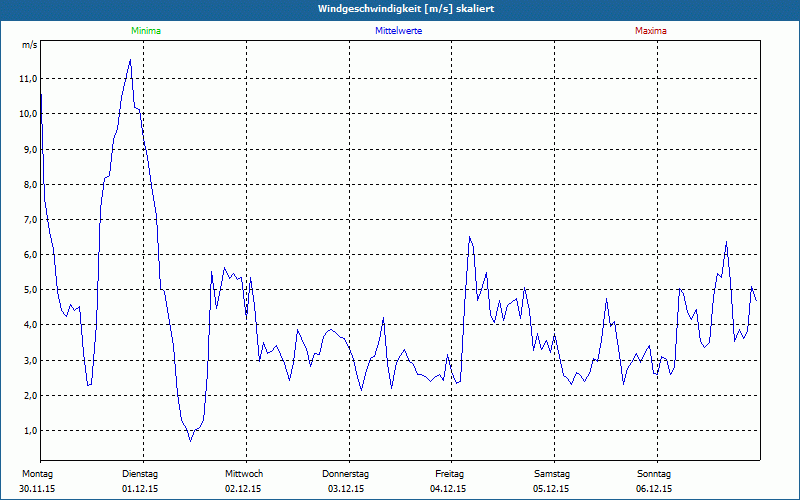Image resolution: width=800 pixels, height=500 pixels.
Task: Click the date 03.12.15
Action: tap(346, 489)
